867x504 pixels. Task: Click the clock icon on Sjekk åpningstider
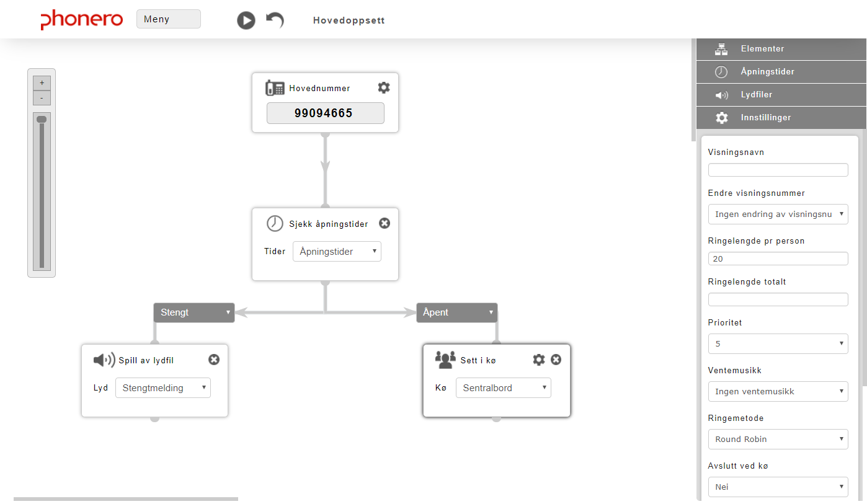pos(275,224)
